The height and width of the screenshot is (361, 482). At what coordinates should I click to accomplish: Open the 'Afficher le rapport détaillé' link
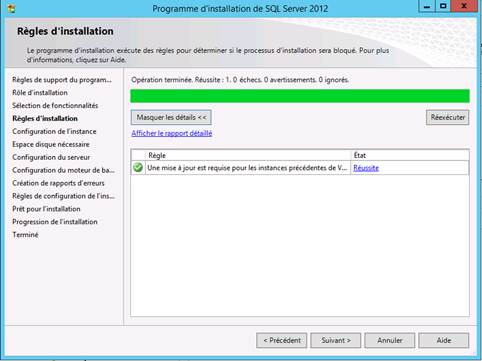[x=172, y=133]
